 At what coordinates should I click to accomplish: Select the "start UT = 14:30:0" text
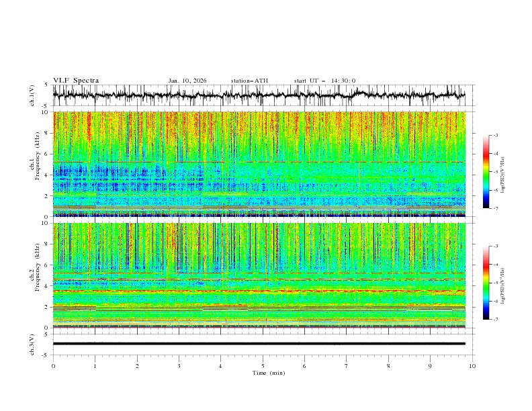point(324,81)
